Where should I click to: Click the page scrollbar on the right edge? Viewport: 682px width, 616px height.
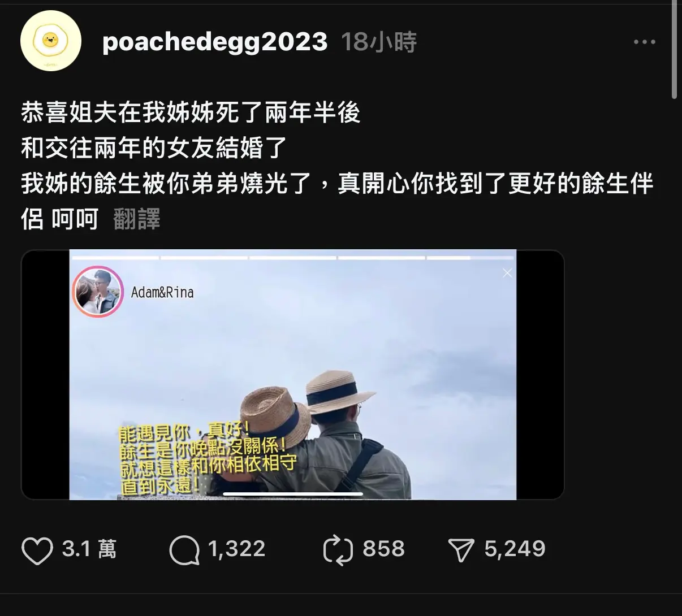tap(674, 50)
